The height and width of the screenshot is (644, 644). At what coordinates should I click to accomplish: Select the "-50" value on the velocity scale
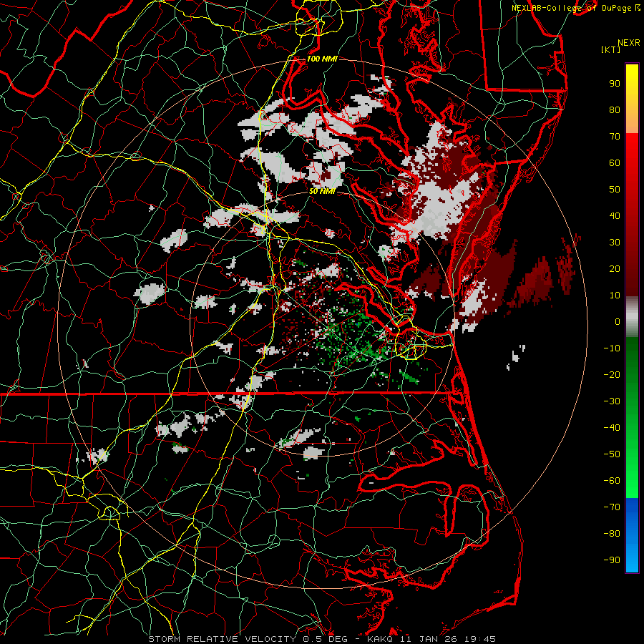pos(612,454)
